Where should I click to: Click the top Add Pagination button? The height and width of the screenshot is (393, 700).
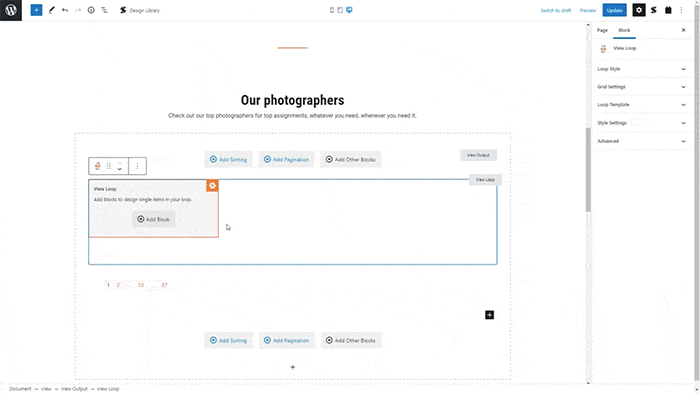click(286, 159)
